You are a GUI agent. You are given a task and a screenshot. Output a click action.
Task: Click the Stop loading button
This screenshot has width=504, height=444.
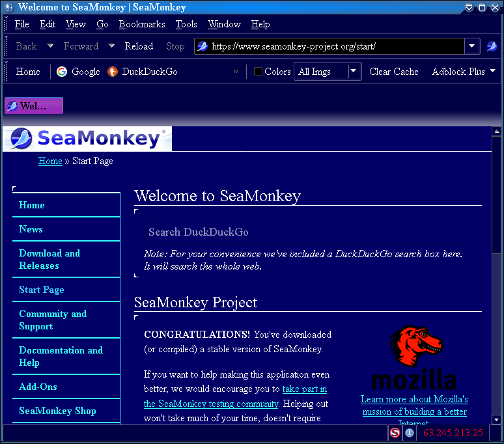[x=175, y=46]
